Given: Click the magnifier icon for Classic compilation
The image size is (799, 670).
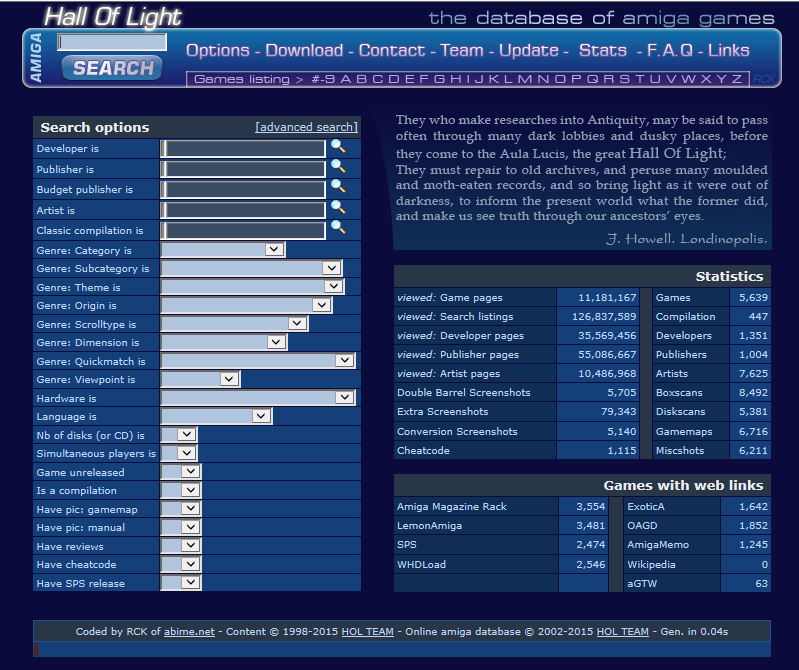Looking at the screenshot, I should tap(338, 228).
